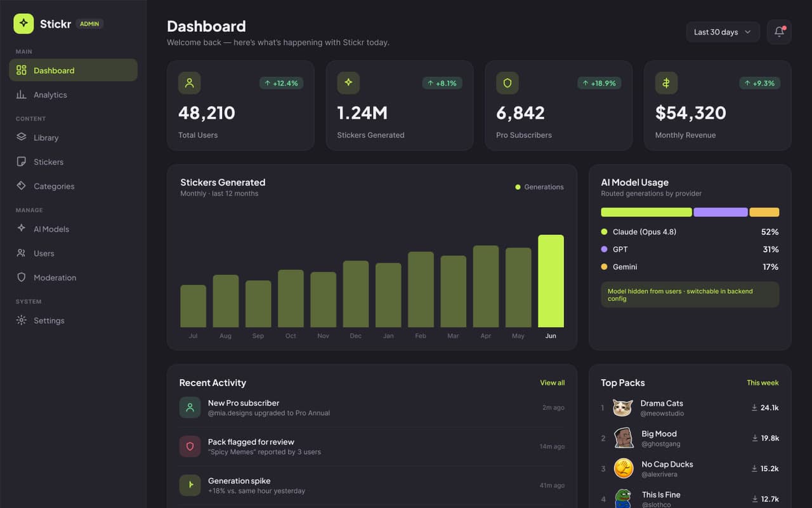
Task: Open Analytics in sidebar
Action: (x=73, y=95)
